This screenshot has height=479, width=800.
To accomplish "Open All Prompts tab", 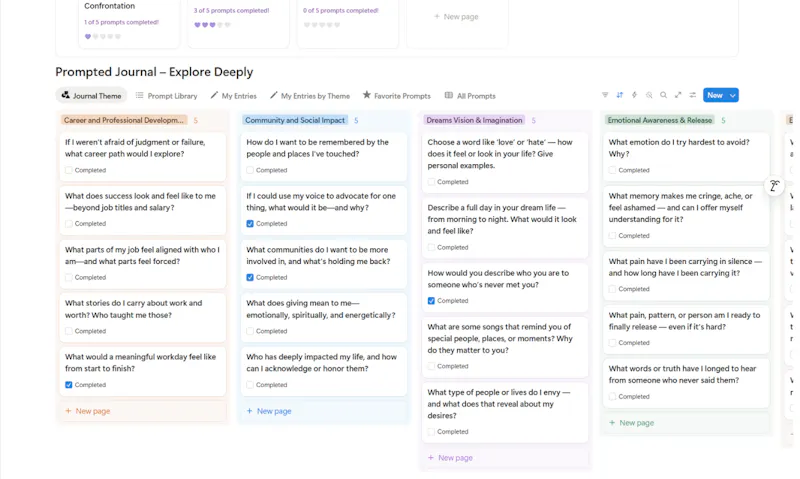I will point(470,95).
